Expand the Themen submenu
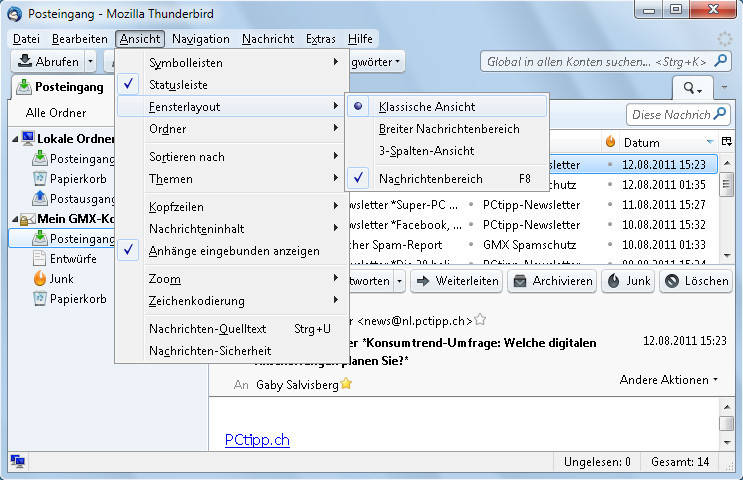Viewport: 743px width, 480px height. (232, 179)
